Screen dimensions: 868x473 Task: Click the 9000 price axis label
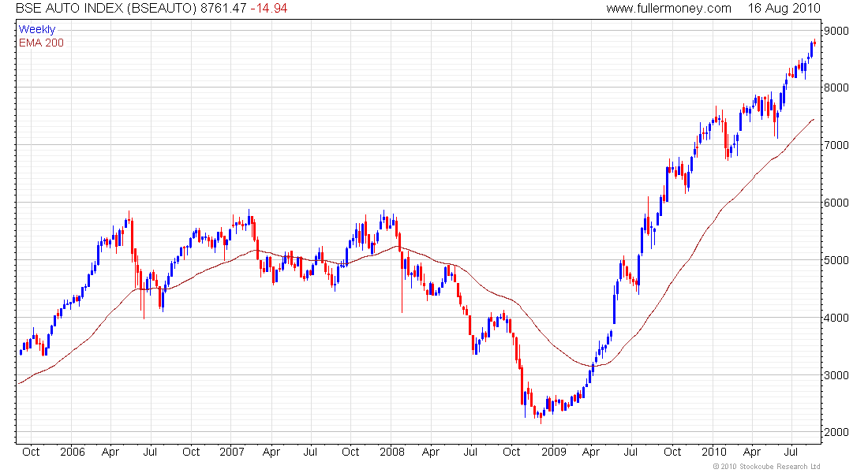point(836,31)
